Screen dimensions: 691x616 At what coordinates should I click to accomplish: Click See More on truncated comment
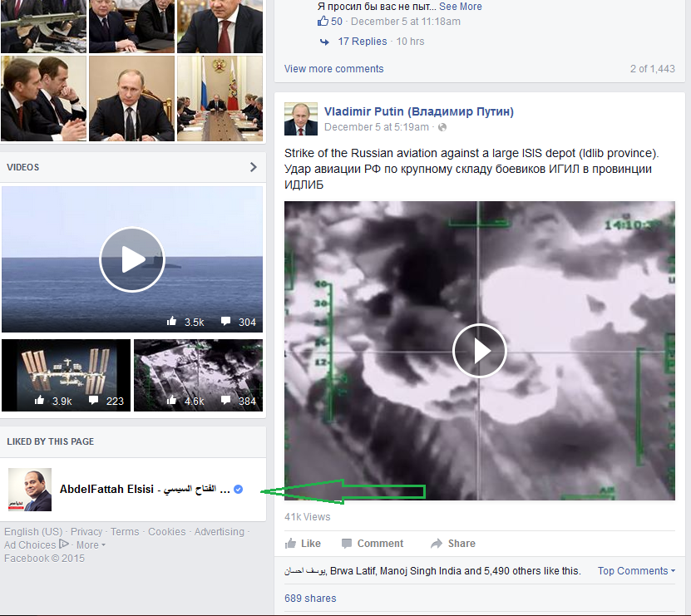pos(461,7)
